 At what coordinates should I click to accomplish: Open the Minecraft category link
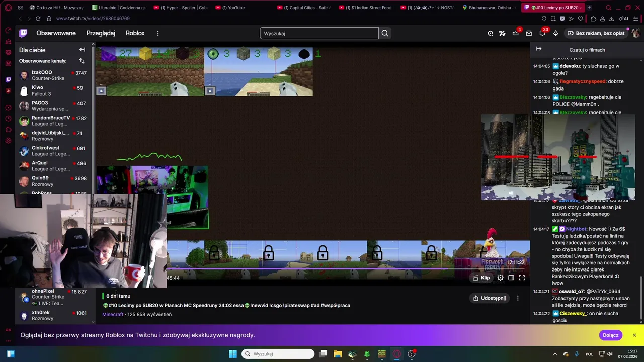point(113,314)
